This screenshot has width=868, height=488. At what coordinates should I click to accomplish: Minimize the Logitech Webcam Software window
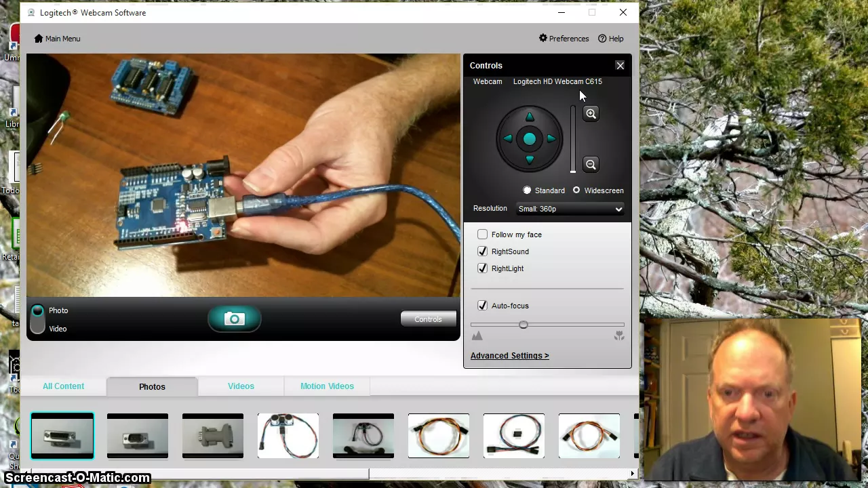[561, 12]
